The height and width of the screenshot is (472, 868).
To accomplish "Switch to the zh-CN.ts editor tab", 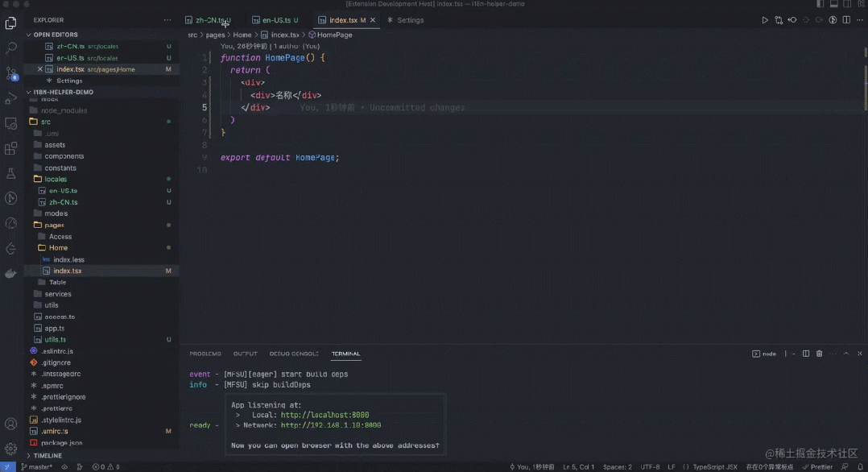I will coord(212,20).
